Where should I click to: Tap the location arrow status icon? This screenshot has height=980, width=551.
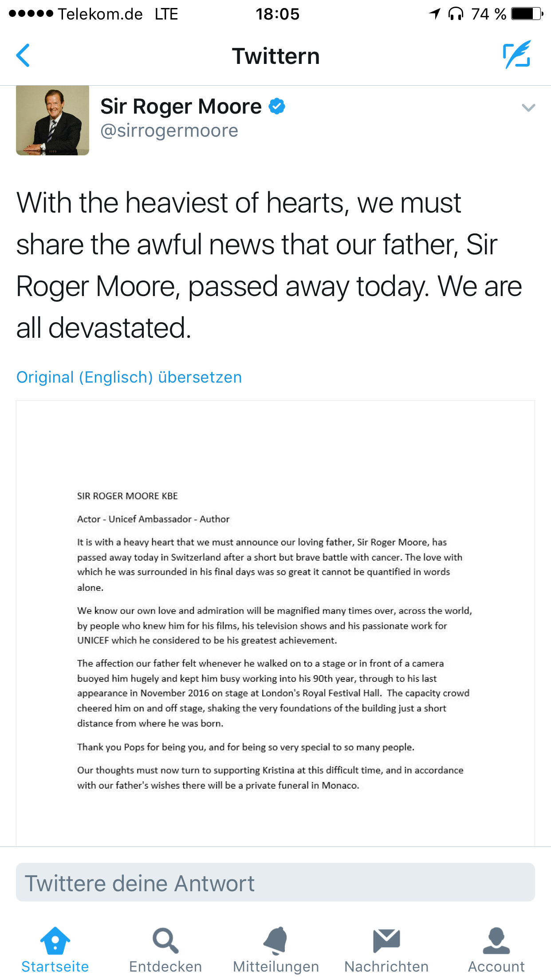(435, 14)
